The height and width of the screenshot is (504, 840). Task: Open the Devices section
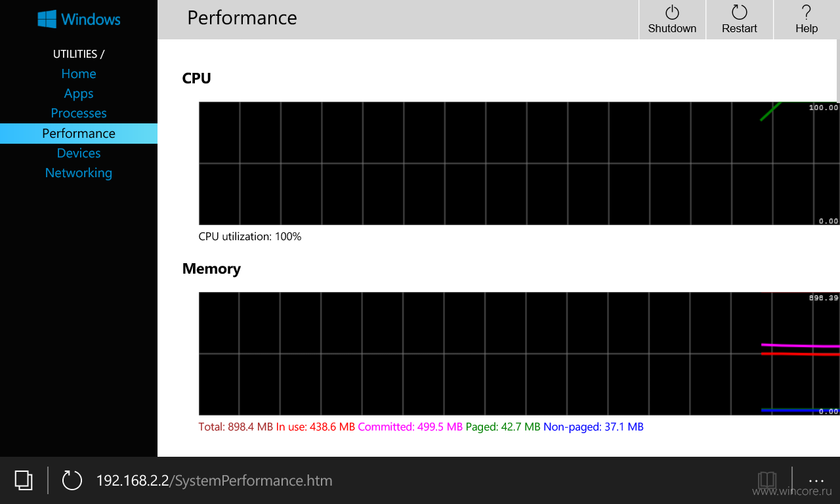(x=79, y=153)
